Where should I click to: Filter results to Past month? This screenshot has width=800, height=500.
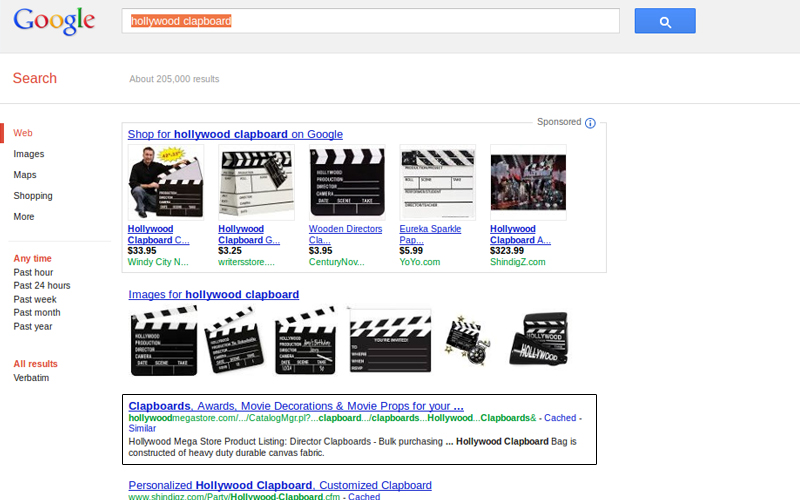pyautogui.click(x=37, y=312)
